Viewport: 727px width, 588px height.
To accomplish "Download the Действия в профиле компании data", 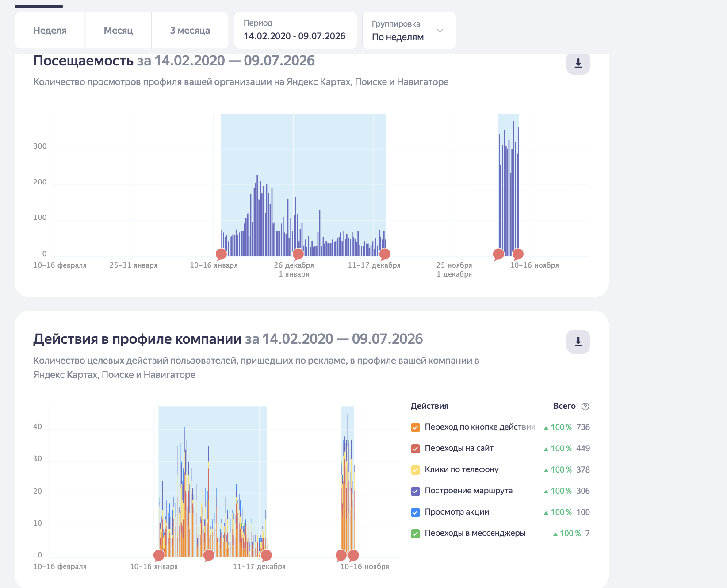I will [x=578, y=342].
